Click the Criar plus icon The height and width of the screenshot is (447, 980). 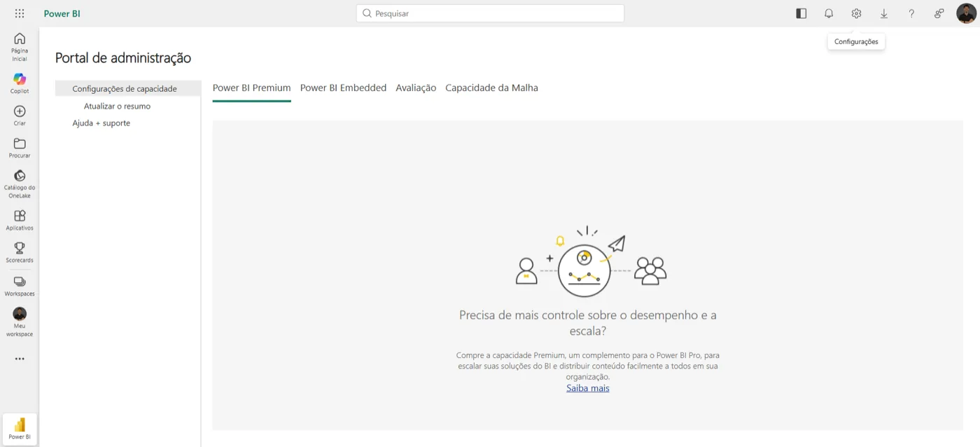(20, 111)
